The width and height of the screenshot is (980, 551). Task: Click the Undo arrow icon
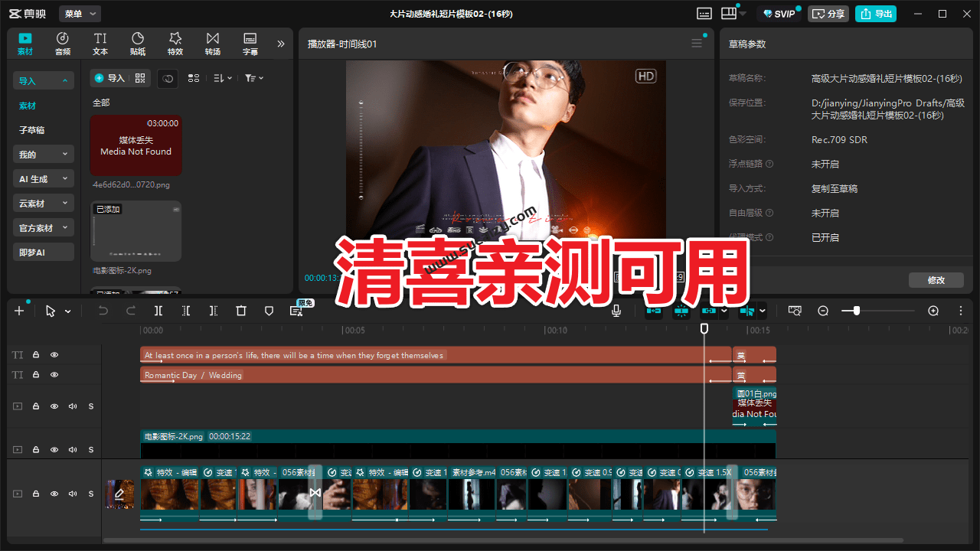point(103,311)
